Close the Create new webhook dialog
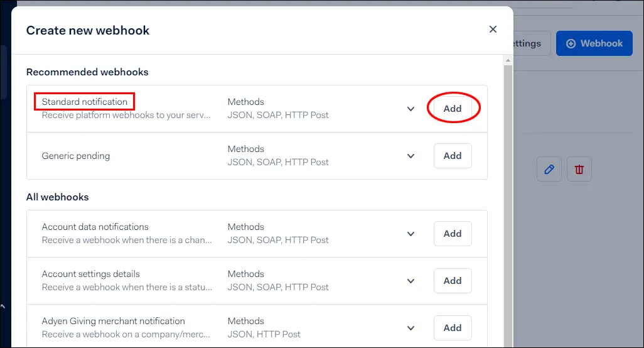 [x=493, y=29]
